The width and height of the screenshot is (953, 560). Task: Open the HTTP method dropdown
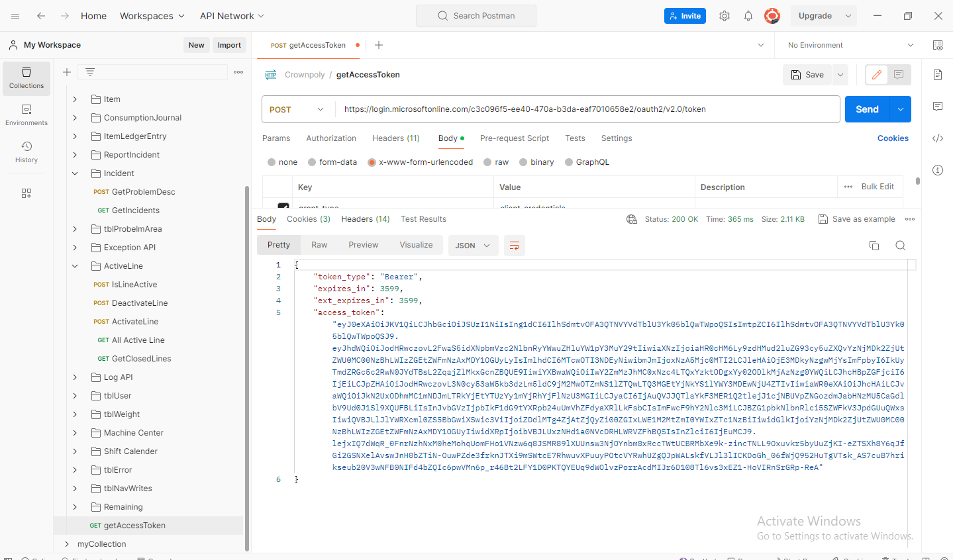(x=297, y=109)
